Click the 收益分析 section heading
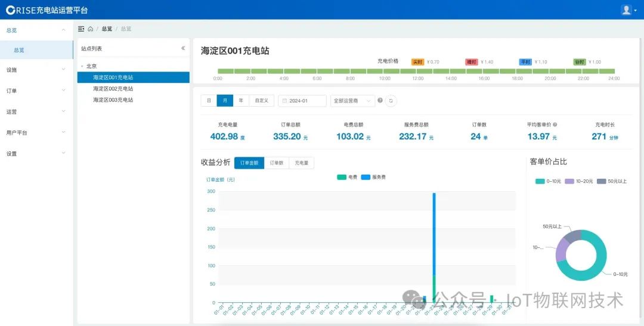 point(216,162)
